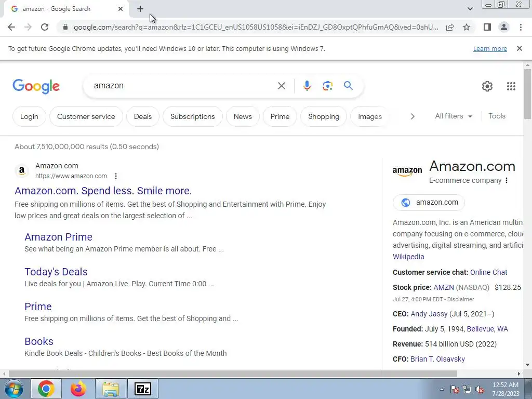Search by image with Google Lens
Image resolution: width=532 pixels, height=399 pixels.
click(327, 86)
